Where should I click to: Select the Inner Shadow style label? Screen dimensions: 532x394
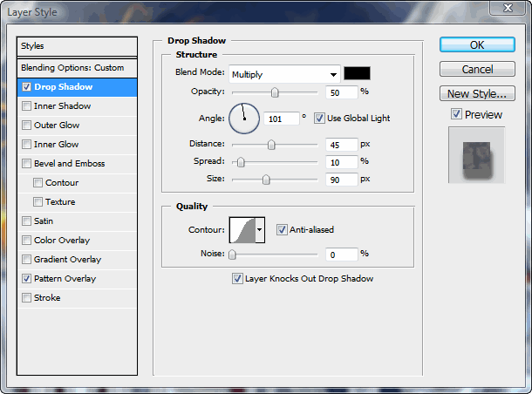[x=63, y=106]
